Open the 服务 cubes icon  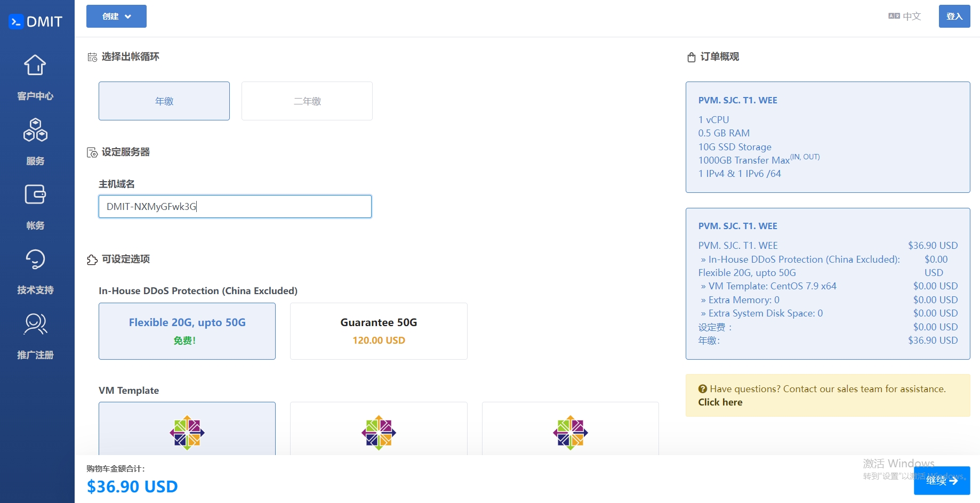[35, 130]
